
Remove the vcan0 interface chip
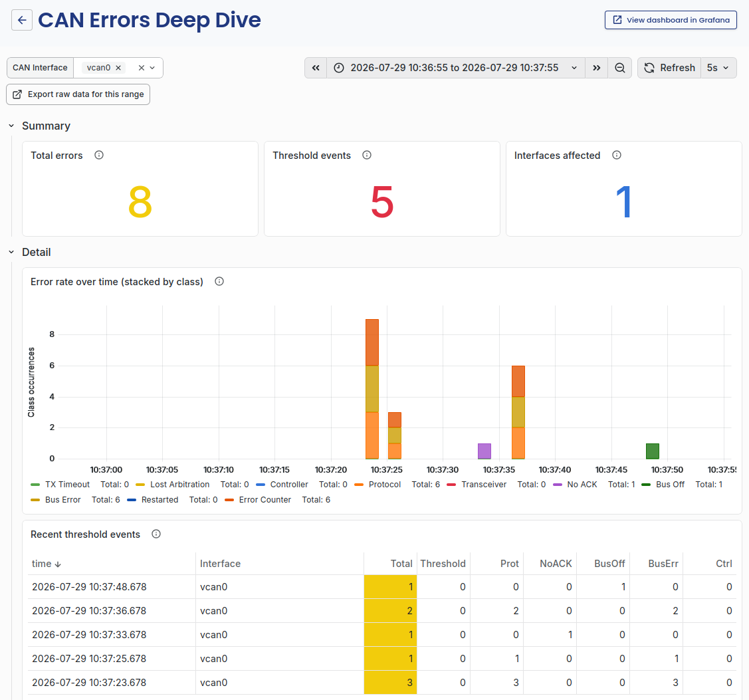tap(118, 68)
